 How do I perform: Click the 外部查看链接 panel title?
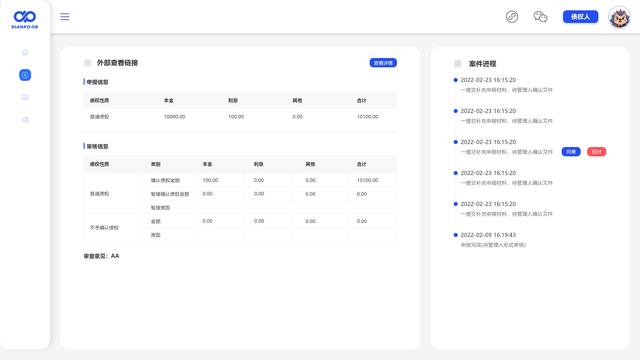117,63
